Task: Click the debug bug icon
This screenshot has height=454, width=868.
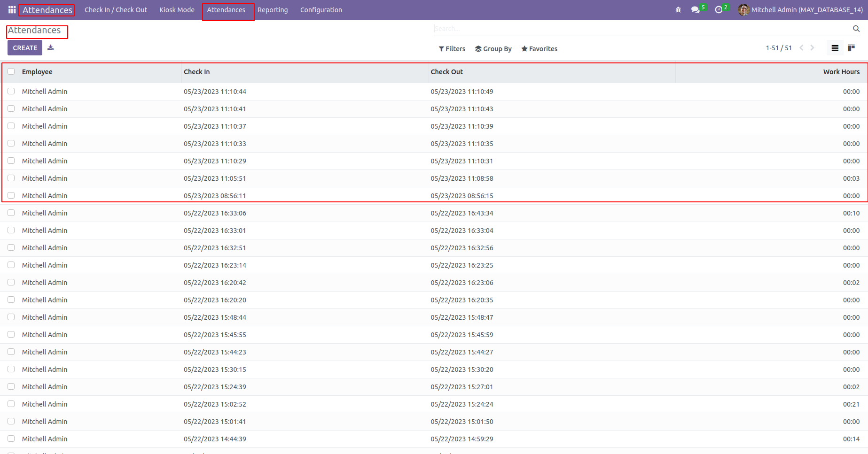Action: click(678, 10)
